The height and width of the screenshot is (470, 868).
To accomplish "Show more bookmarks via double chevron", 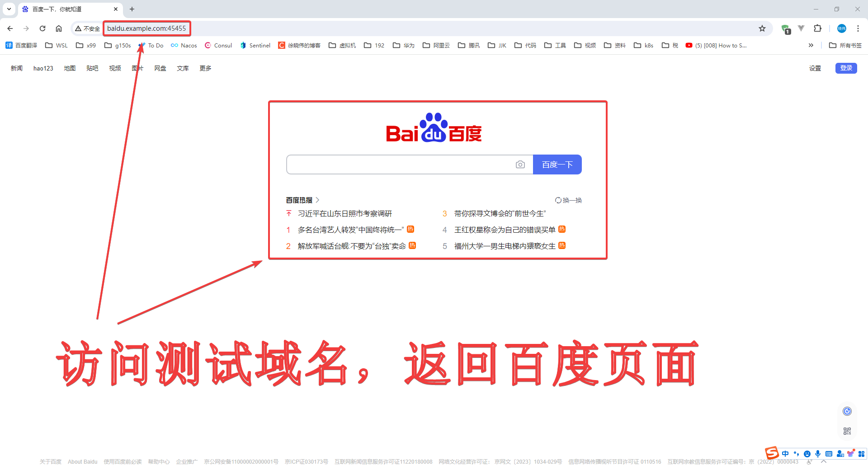I will pyautogui.click(x=811, y=45).
